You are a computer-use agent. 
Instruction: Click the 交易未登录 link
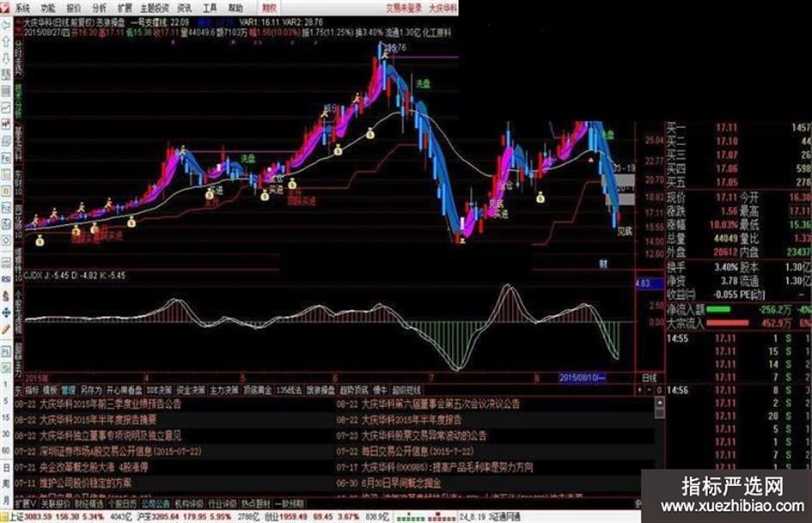pos(404,9)
